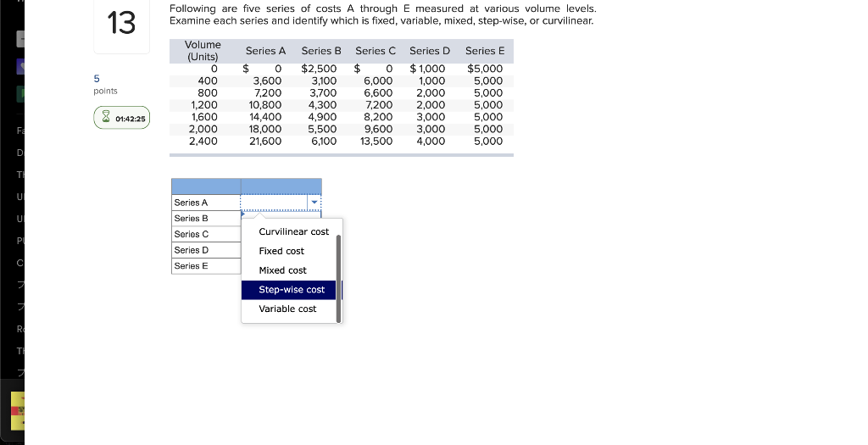This screenshot has height=445, width=868.
Task: Choose Fixed cost from the dropdown list
Action: click(x=281, y=251)
